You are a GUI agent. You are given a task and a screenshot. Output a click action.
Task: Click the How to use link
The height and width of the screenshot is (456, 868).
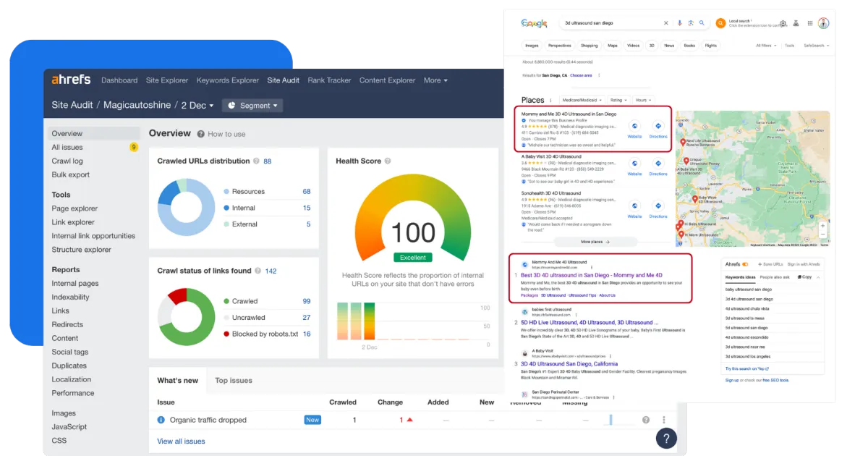pyautogui.click(x=226, y=134)
